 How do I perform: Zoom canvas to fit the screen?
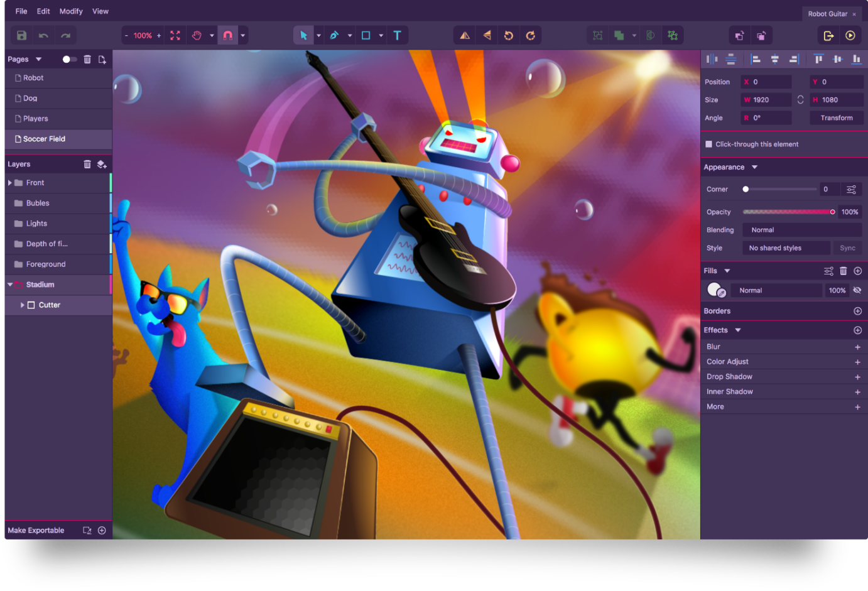click(174, 35)
